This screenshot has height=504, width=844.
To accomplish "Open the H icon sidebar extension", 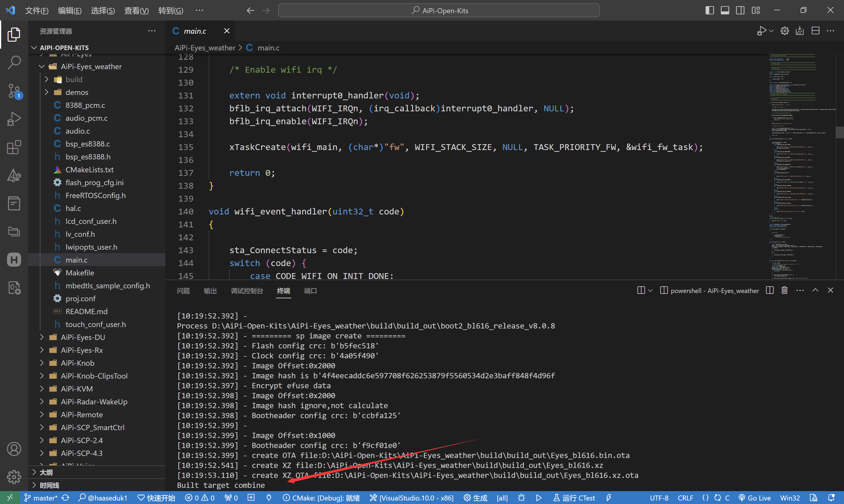I will tap(14, 260).
